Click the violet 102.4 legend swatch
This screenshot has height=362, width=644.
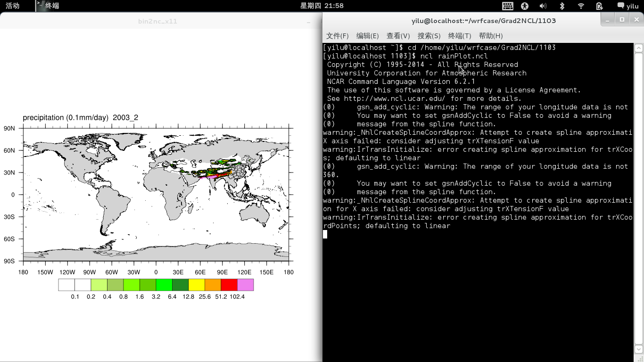pos(245,285)
